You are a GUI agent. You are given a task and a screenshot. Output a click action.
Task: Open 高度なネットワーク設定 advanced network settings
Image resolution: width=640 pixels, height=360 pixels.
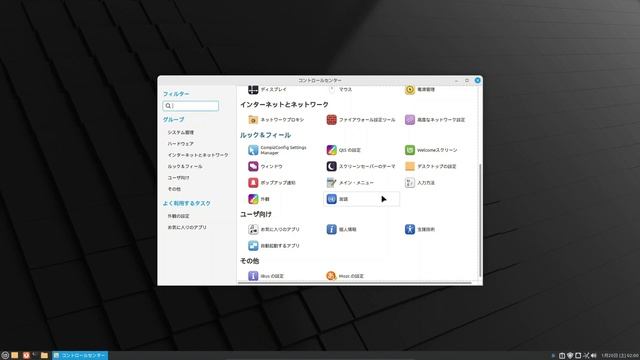tap(435, 120)
